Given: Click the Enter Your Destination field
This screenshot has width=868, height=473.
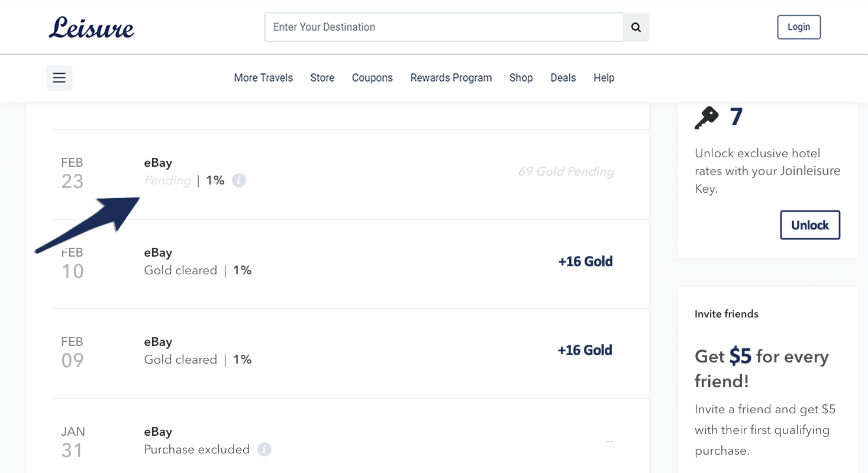Looking at the screenshot, I should (444, 27).
